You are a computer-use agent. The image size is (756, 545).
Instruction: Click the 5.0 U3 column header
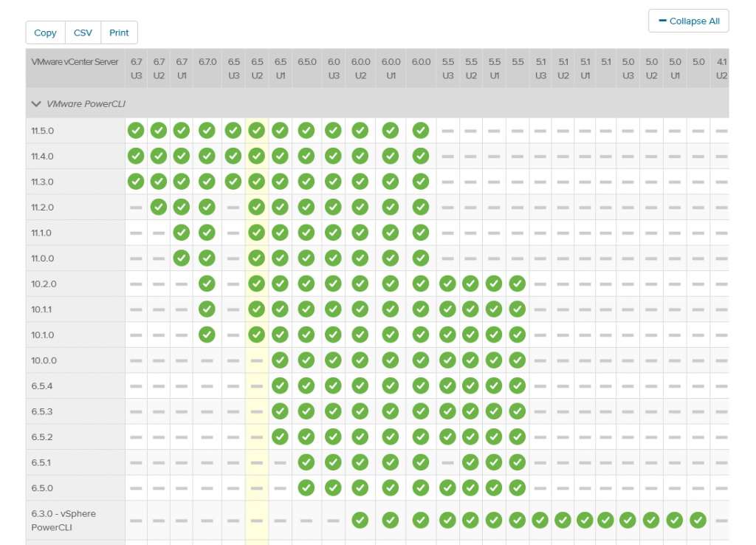tap(628, 69)
